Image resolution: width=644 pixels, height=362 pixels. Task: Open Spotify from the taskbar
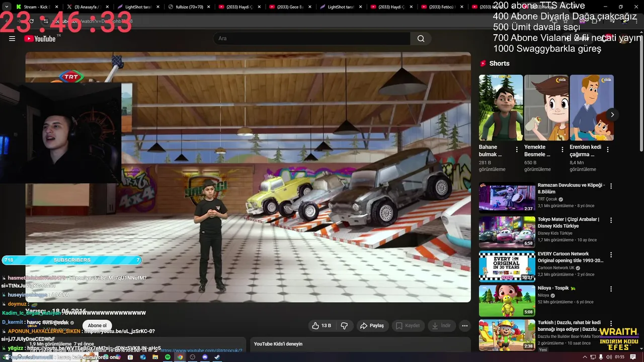168,357
